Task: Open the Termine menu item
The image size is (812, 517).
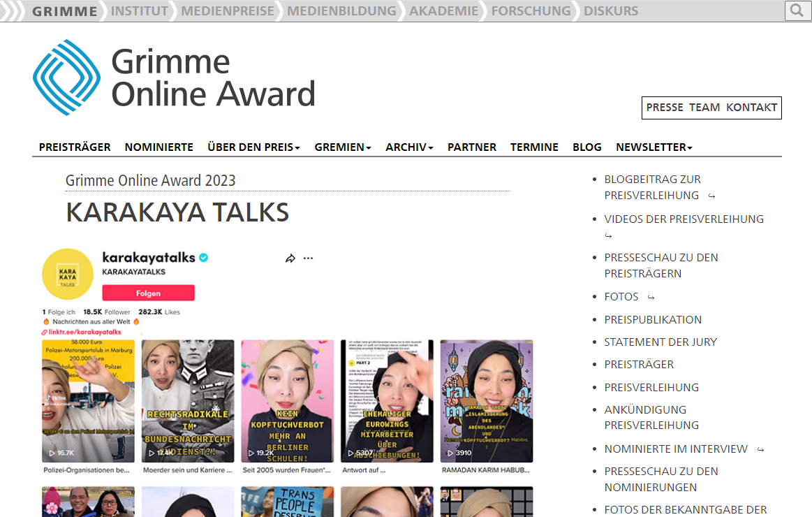Action: 534,147
